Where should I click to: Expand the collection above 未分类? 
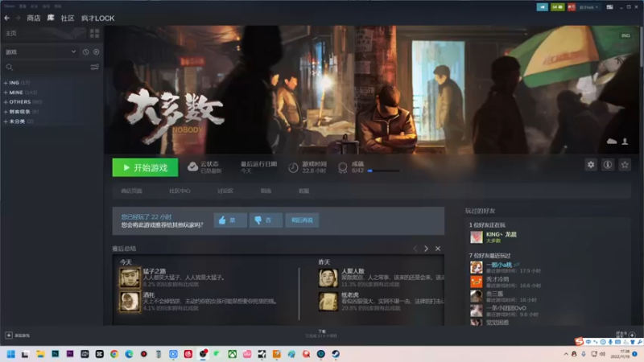click(6, 112)
